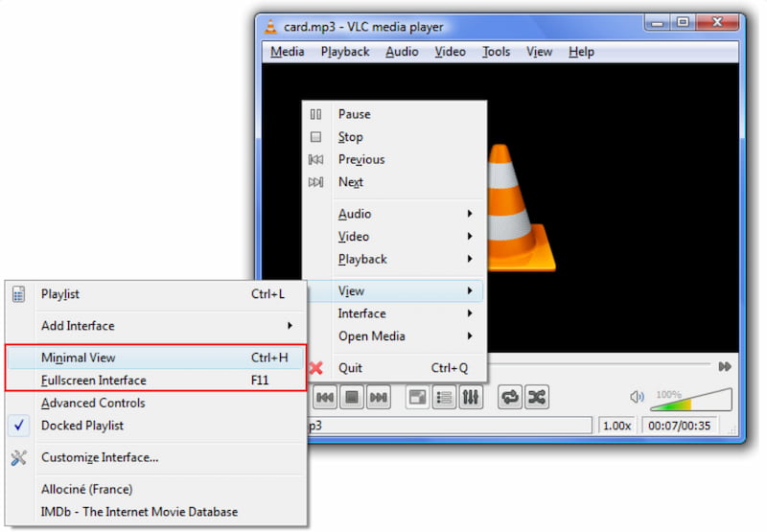Open the View menu in menu bar
This screenshot has width=767, height=532.
click(x=539, y=52)
